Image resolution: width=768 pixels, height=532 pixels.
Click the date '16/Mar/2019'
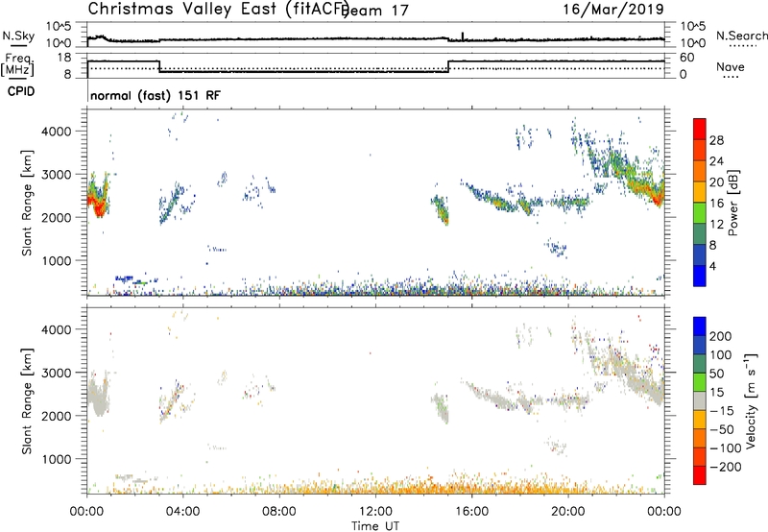point(613,9)
